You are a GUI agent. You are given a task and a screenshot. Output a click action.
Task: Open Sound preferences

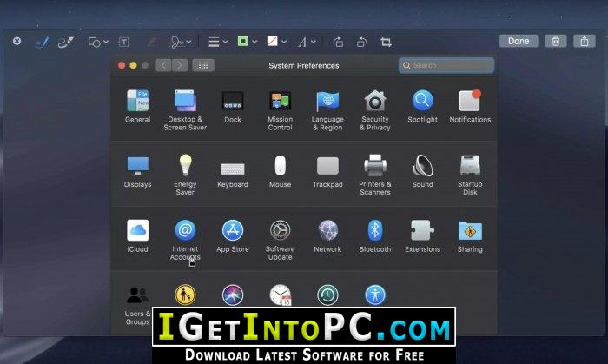coord(423,171)
